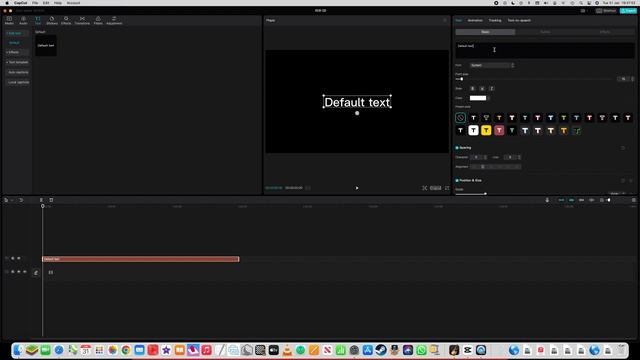Choose the yellow-background preset text style
The width and height of the screenshot is (640, 360).
pyautogui.click(x=486, y=130)
